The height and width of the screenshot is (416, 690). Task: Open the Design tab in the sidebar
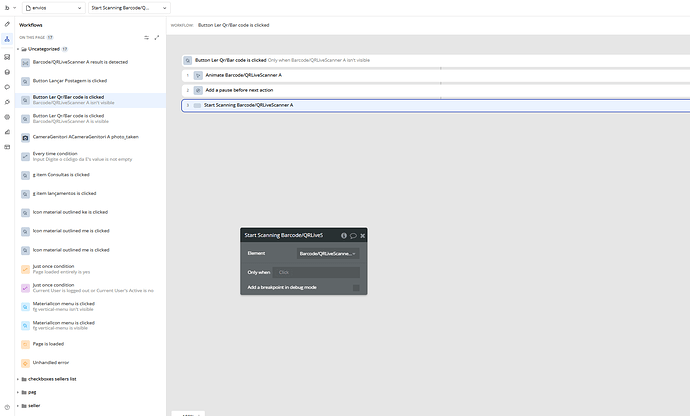point(7,24)
